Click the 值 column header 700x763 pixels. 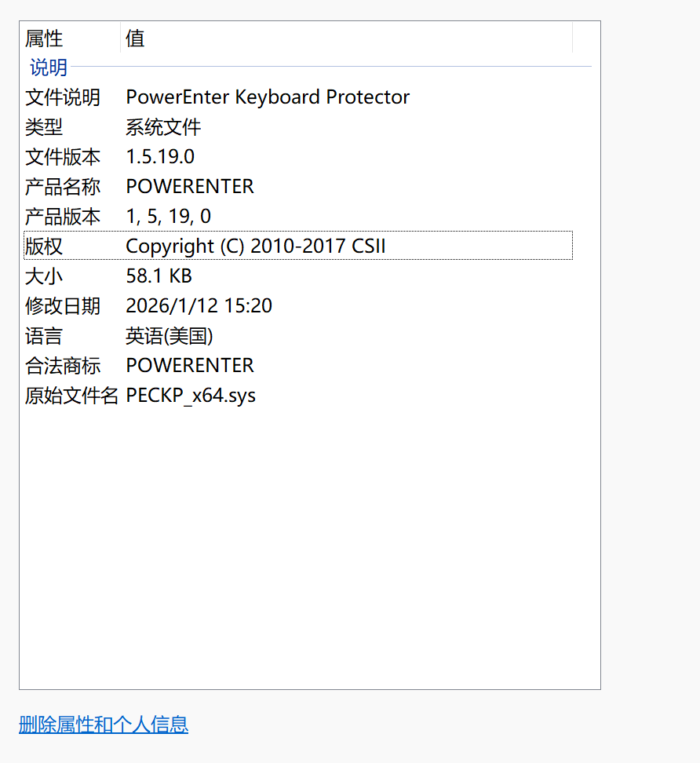pos(135,38)
